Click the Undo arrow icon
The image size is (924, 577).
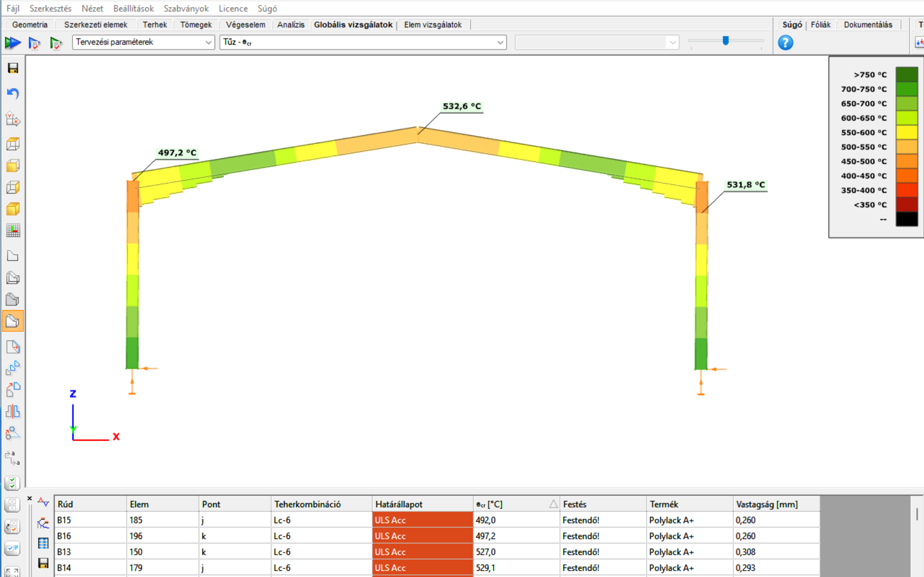click(x=13, y=93)
